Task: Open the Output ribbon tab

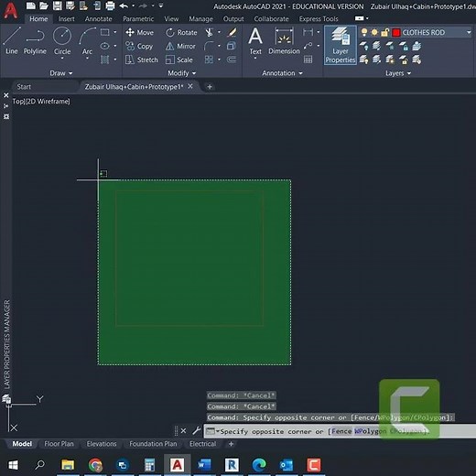Action: (233, 19)
